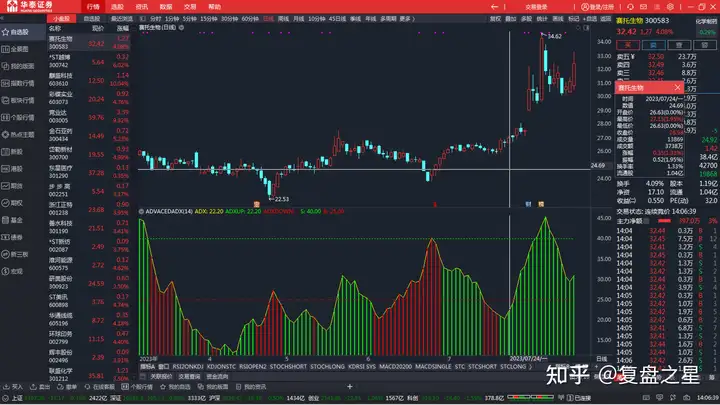
Task: Toggle 叠加 overlay in chart toolbar
Action: (x=511, y=19)
